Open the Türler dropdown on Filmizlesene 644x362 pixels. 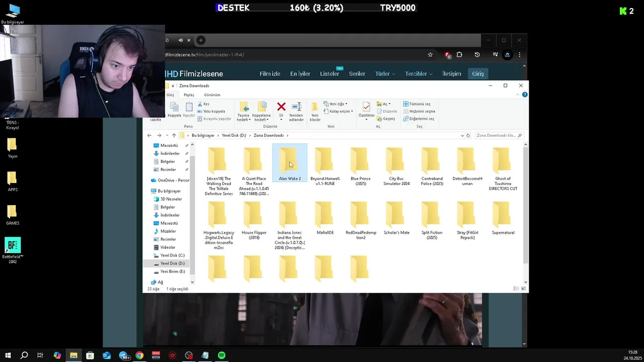[x=385, y=74]
